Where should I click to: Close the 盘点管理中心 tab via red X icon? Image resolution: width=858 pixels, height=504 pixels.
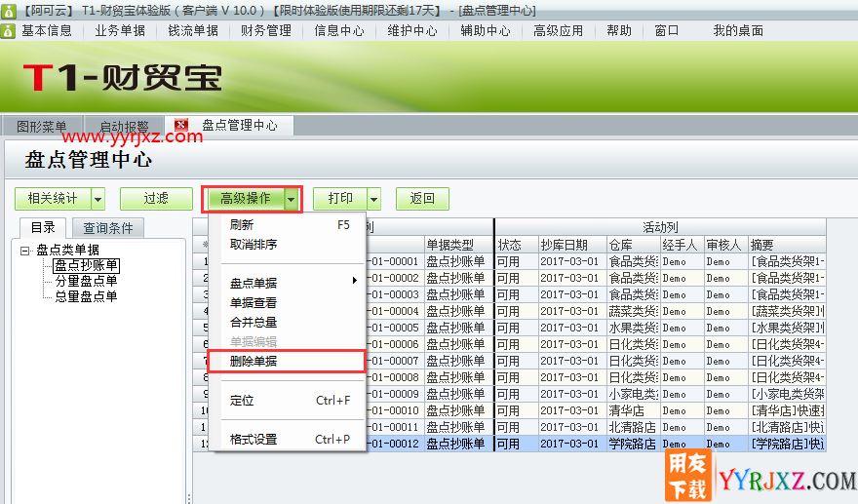pos(181,125)
